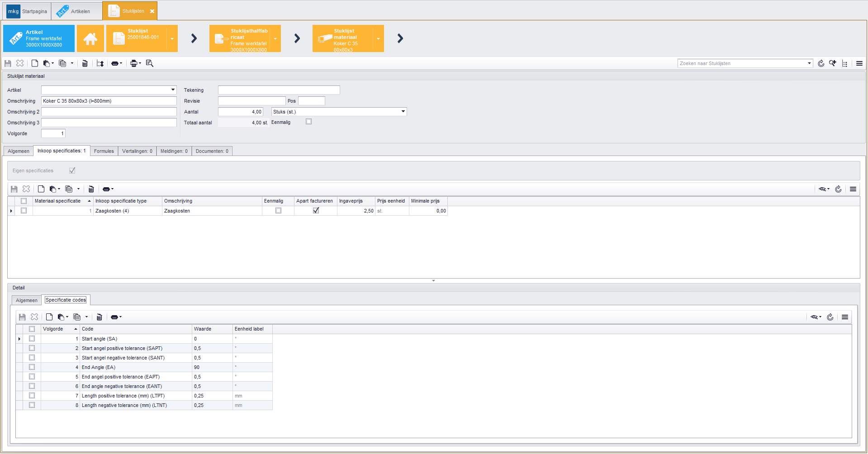Viewport: 868px width, 454px height.
Task: Click the new icon in the Specificatie codes toolbar
Action: (49, 317)
